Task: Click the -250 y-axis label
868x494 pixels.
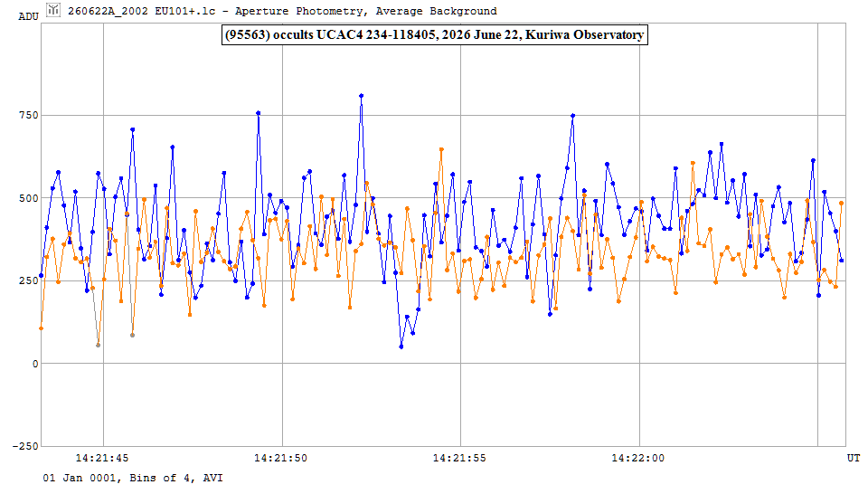Action: pos(25,446)
